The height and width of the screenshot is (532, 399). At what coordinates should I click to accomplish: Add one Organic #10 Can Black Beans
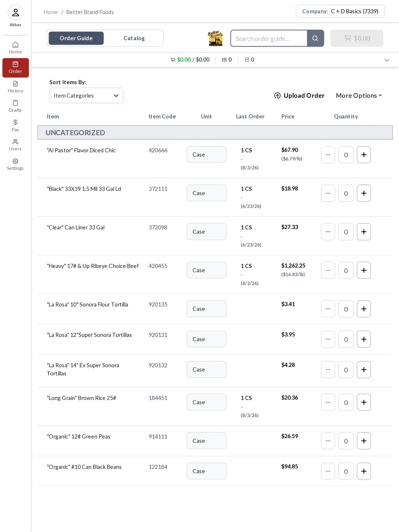pos(364,471)
